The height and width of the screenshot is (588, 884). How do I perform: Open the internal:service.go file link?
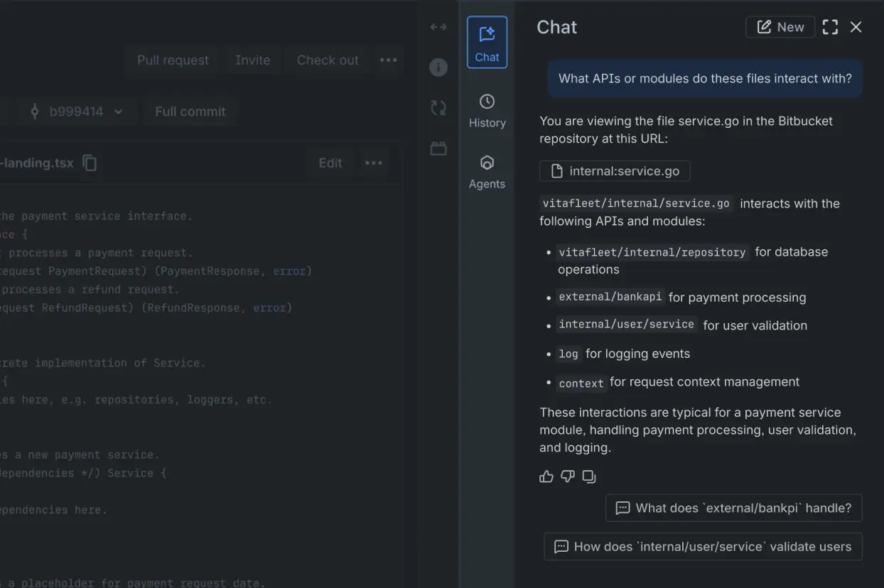coord(615,171)
